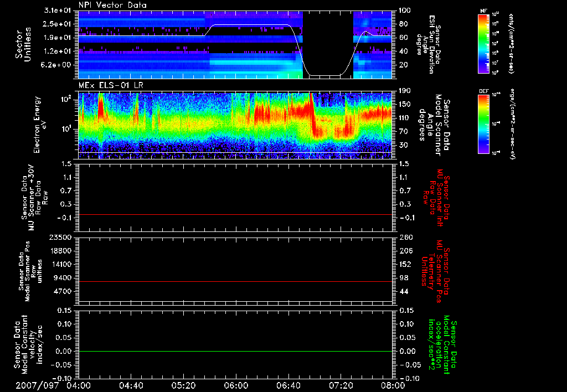
Task: Click the 05:20 time axis label
Action: (183, 385)
